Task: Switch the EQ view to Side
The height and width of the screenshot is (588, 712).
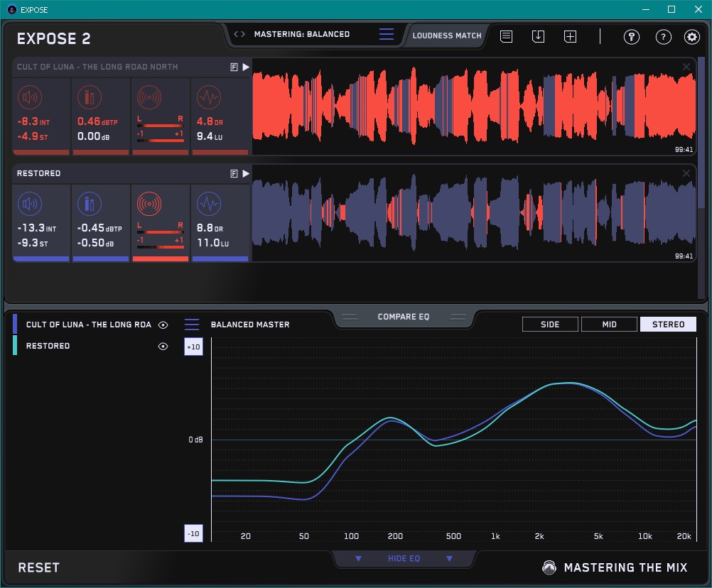Action: pyautogui.click(x=550, y=325)
